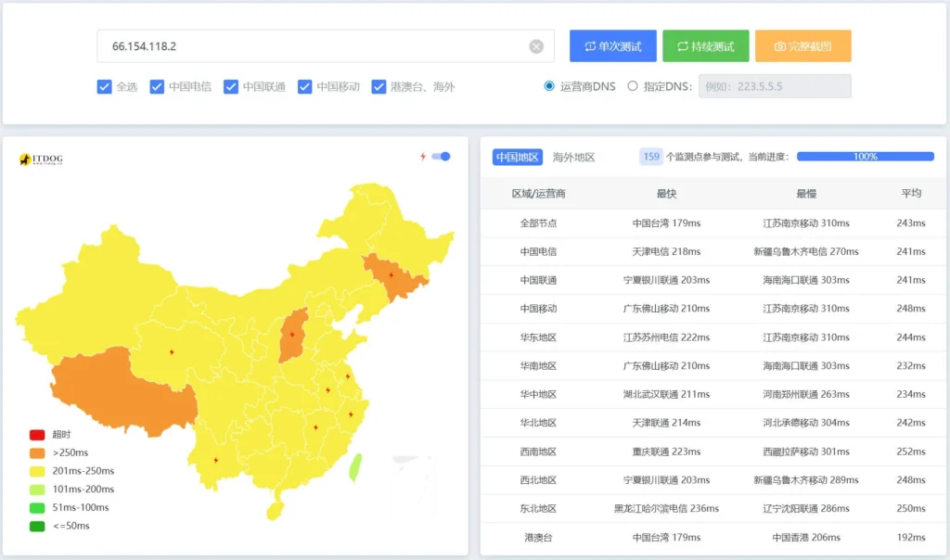Click the 100% progress bar
950x560 pixels.
point(866,156)
